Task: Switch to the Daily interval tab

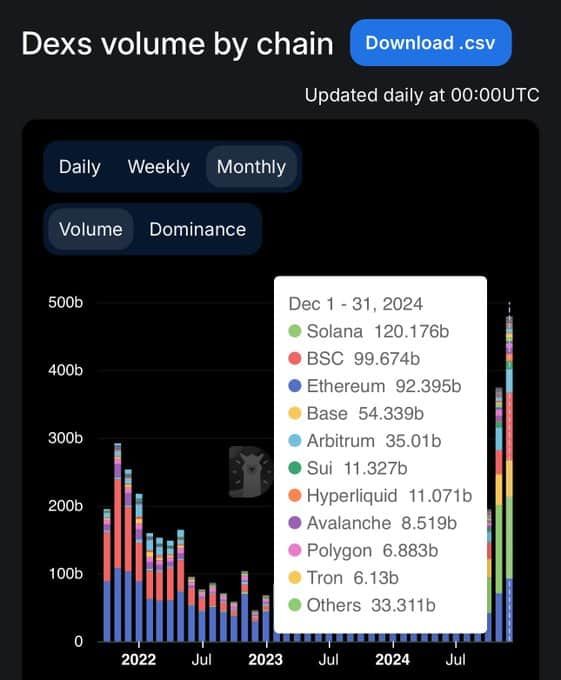Action: pos(80,167)
